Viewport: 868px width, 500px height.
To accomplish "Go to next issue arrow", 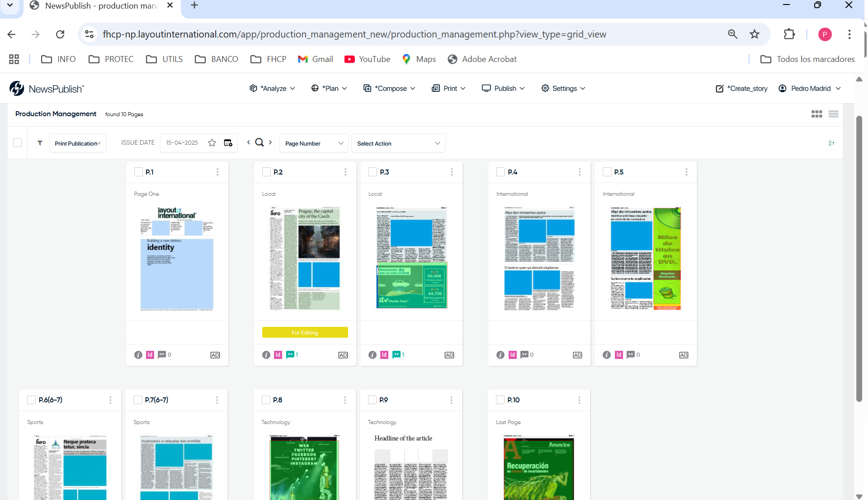I will pyautogui.click(x=270, y=142).
